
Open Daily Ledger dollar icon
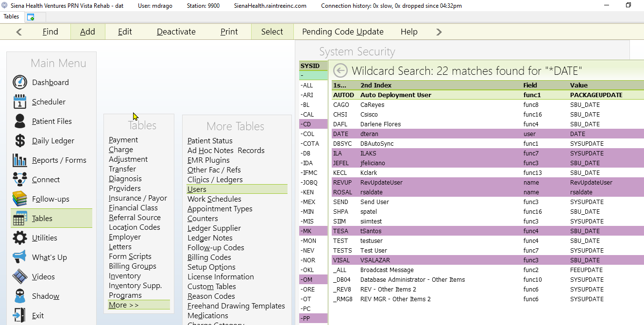(x=20, y=140)
